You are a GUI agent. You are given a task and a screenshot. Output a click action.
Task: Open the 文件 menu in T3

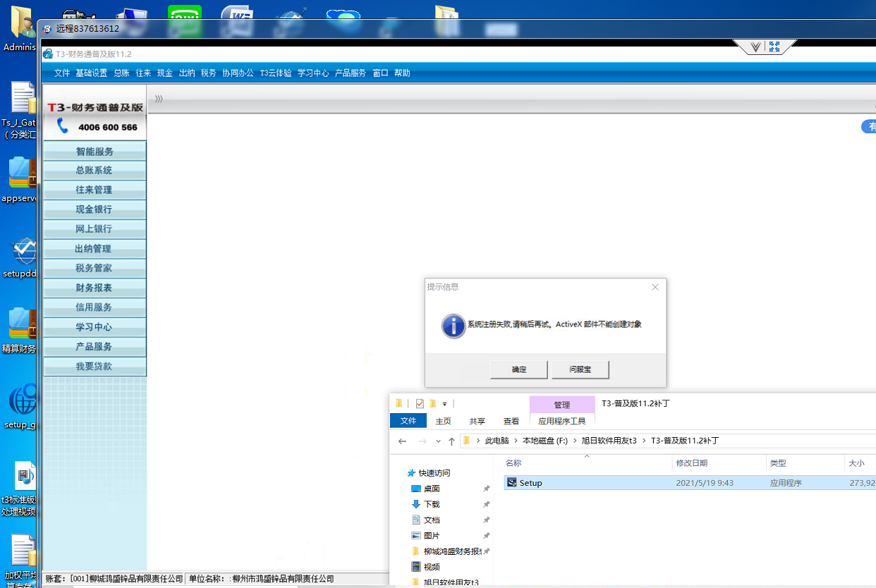point(62,73)
